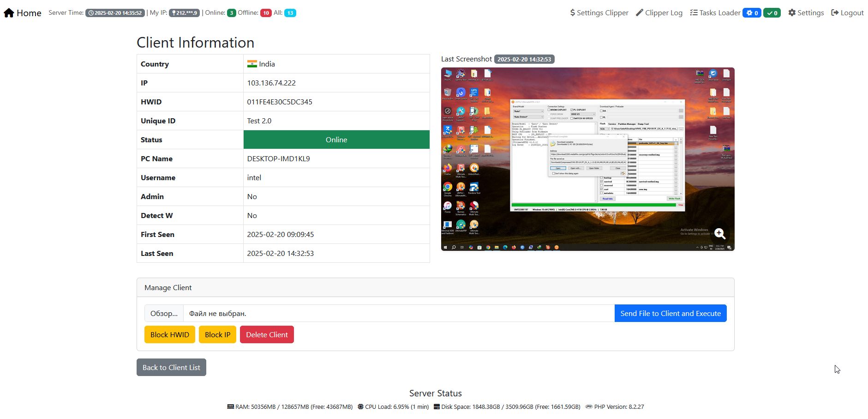Screen dimensions: 868x419
Task: Click the Block HWID button
Action: click(170, 334)
